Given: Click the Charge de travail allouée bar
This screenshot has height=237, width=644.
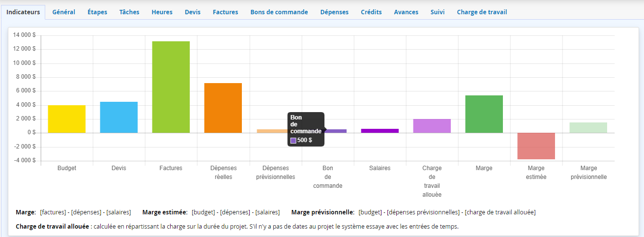Looking at the screenshot, I should [432, 126].
